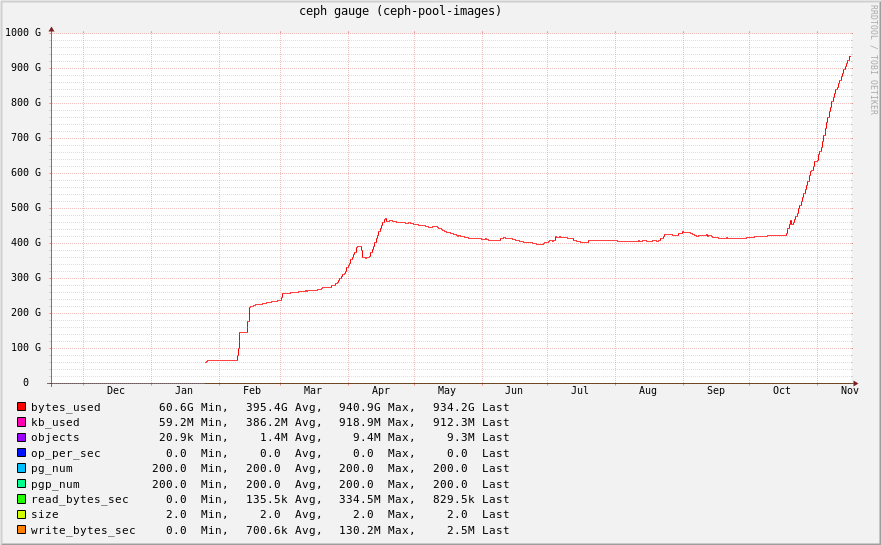Click the Feb label on the time axis
881x545 pixels.
click(x=251, y=390)
